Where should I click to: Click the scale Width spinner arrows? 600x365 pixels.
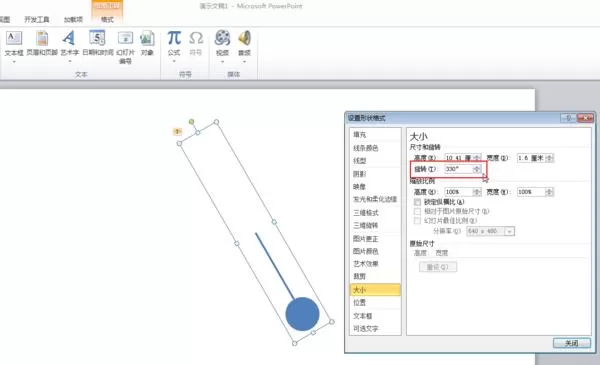tap(550, 192)
